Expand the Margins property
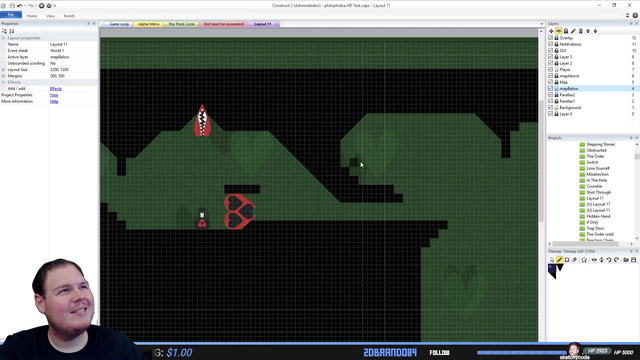Image resolution: width=640 pixels, height=360 pixels. (3, 76)
